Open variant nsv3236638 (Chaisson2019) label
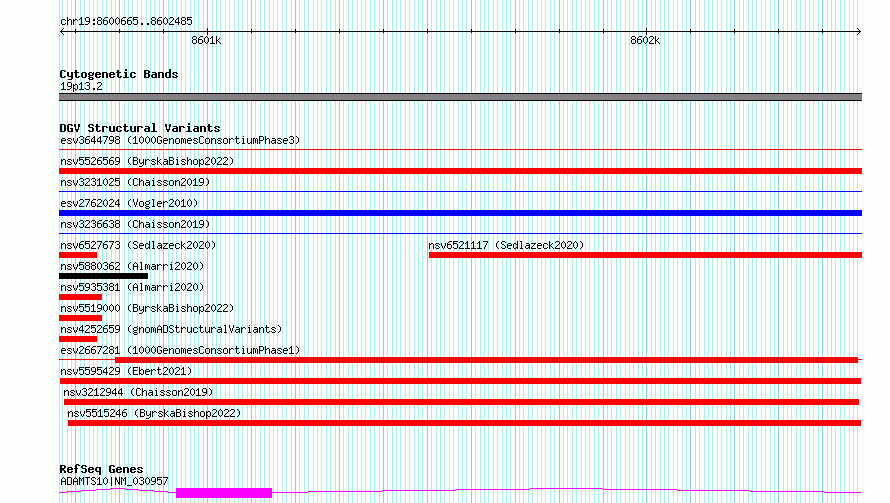The height and width of the screenshot is (503, 890). [135, 224]
